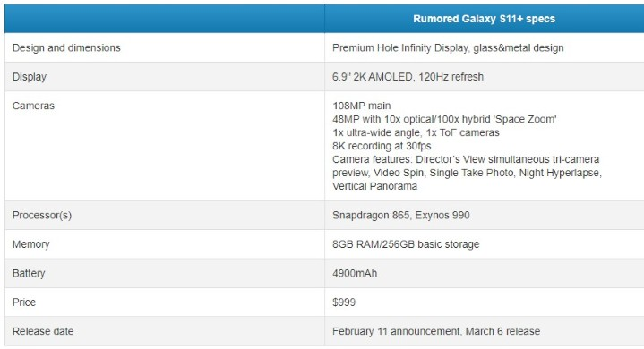Click the '4900mAh' battery value
This screenshot has height=349, width=644.
point(355,273)
